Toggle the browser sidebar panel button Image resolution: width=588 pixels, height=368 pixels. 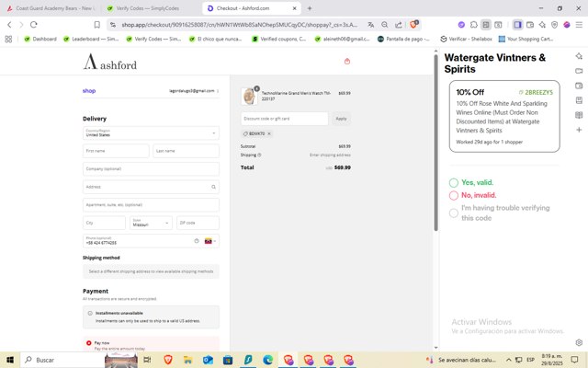(x=517, y=25)
